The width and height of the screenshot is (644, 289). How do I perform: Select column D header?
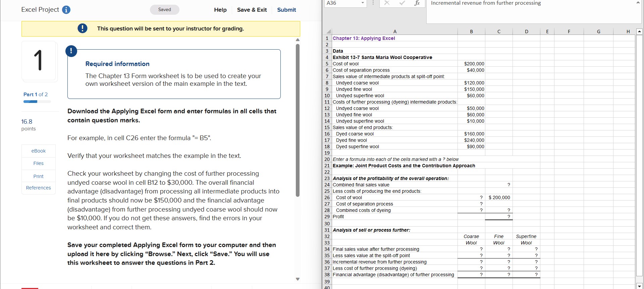(x=526, y=32)
